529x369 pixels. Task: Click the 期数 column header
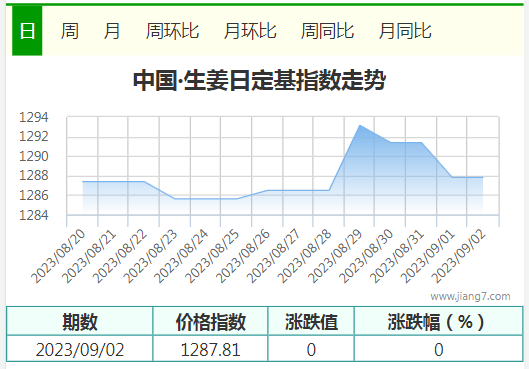click(80, 322)
